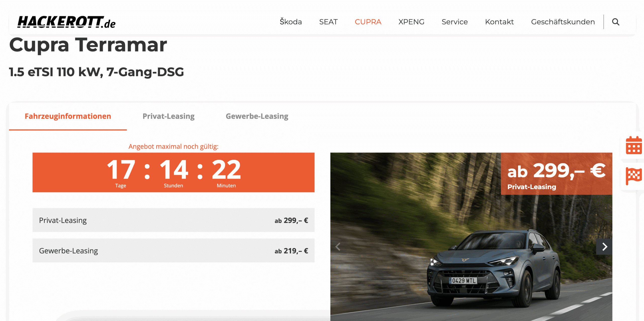The image size is (644, 321).
Task: Click the 'Tage' countdown label
Action: (120, 186)
